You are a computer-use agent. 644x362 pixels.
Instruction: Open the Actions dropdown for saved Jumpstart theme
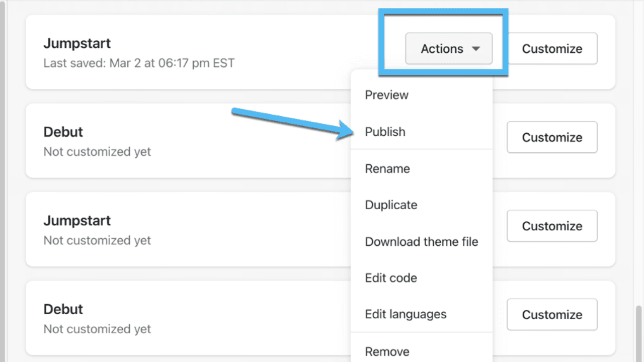pyautogui.click(x=449, y=49)
